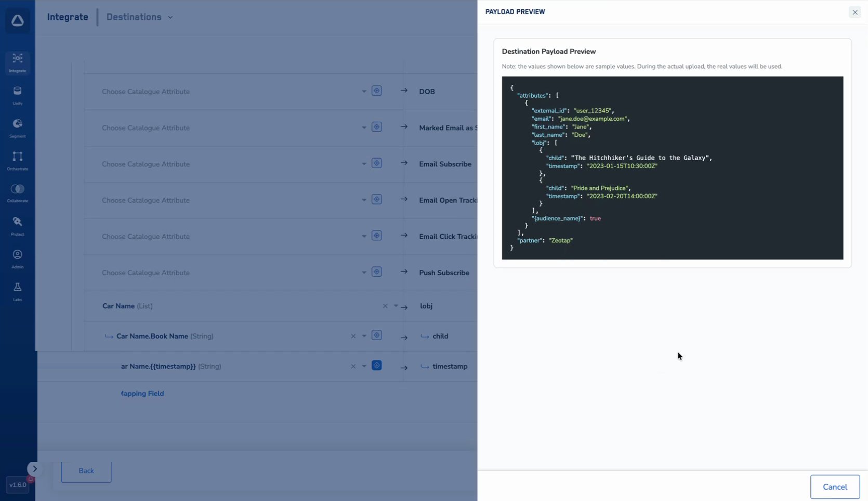The image size is (868, 501).
Task: Click the transform icon in DOB row
Action: pos(377,91)
